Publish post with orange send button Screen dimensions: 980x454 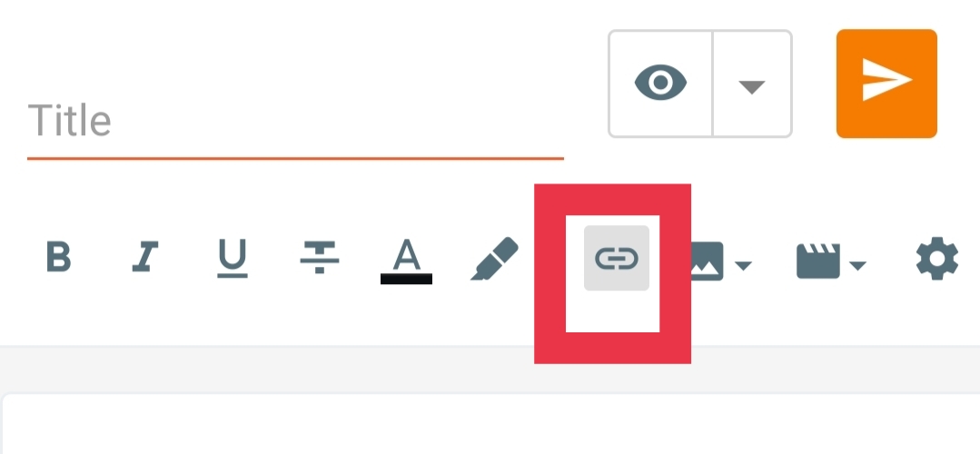tap(886, 83)
